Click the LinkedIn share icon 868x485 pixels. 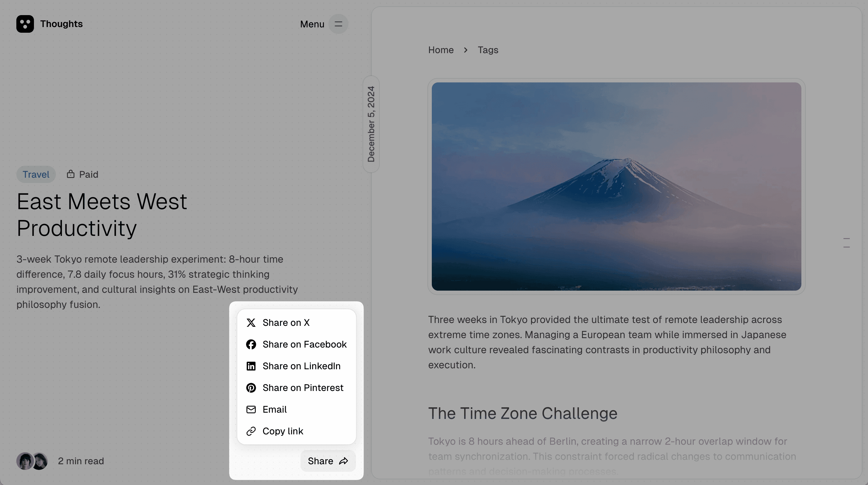pyautogui.click(x=251, y=366)
